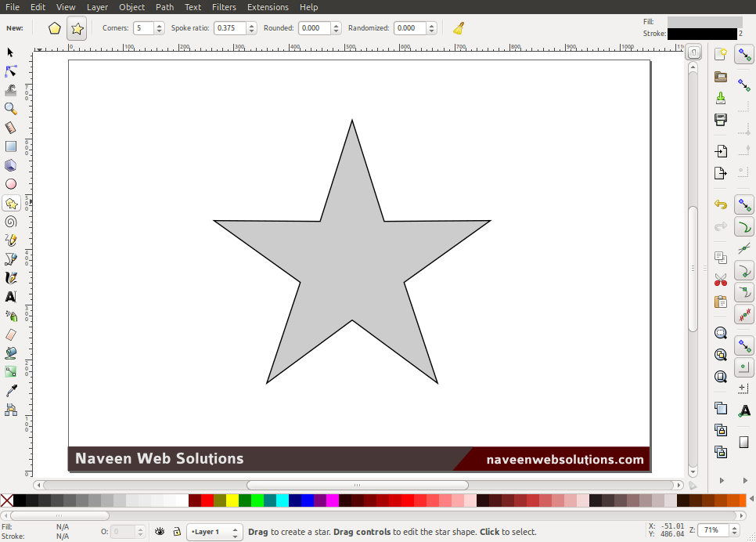
Task: Click the broom icon to reset star defaults
Action: [458, 28]
